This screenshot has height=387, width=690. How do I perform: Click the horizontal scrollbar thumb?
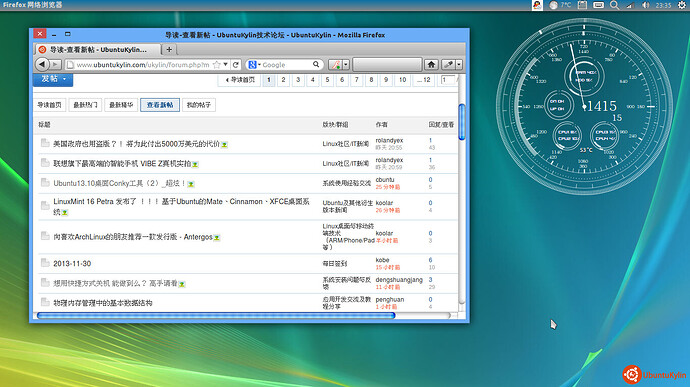[x=216, y=315]
